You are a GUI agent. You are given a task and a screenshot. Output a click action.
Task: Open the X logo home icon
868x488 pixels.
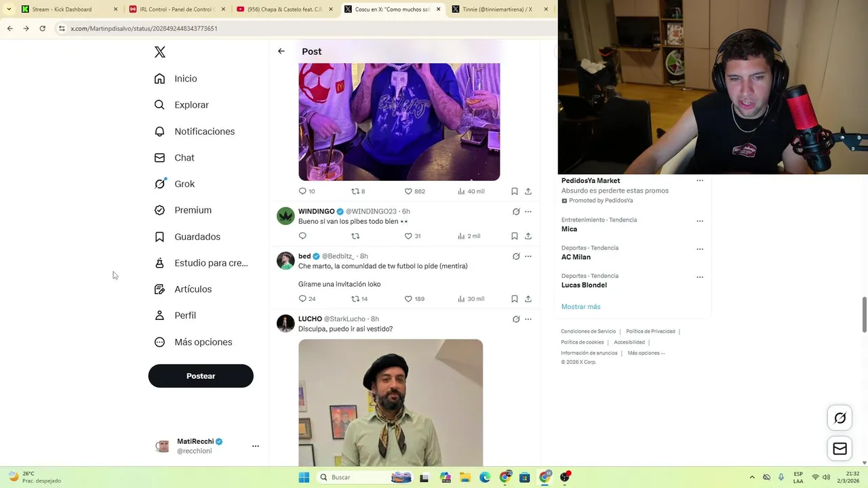(x=160, y=52)
